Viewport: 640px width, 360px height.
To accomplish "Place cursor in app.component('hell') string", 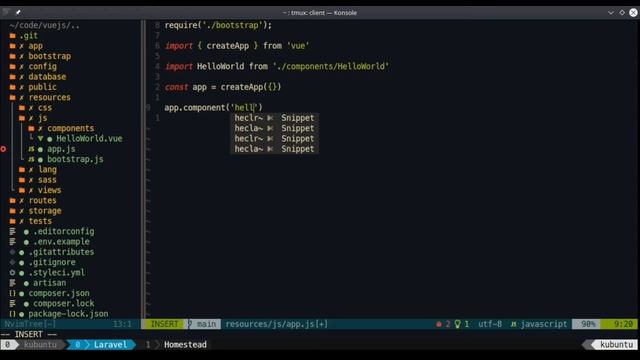I will click(x=244, y=108).
